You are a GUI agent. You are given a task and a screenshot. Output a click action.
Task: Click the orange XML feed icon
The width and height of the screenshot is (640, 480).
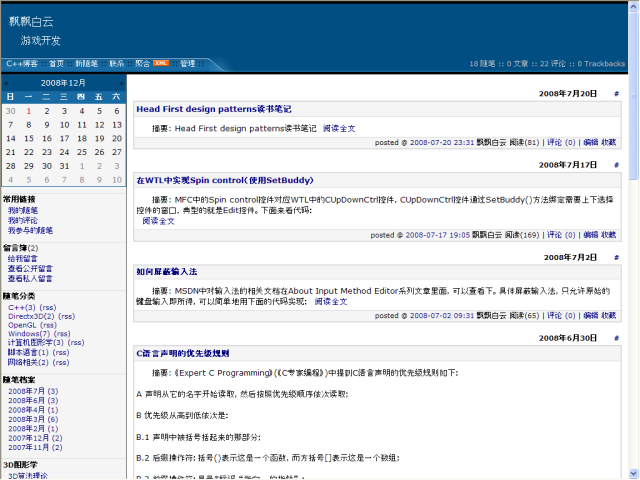point(161,63)
